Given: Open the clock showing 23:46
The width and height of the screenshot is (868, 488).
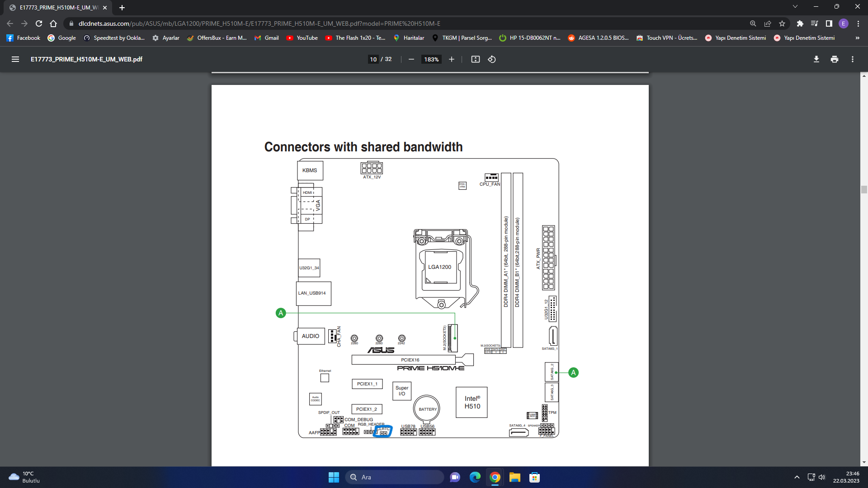Looking at the screenshot, I should coord(846,477).
